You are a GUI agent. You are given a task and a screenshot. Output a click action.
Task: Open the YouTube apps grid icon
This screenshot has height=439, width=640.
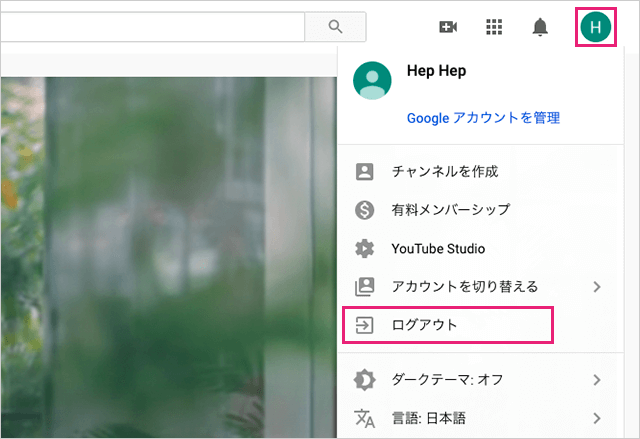click(494, 27)
